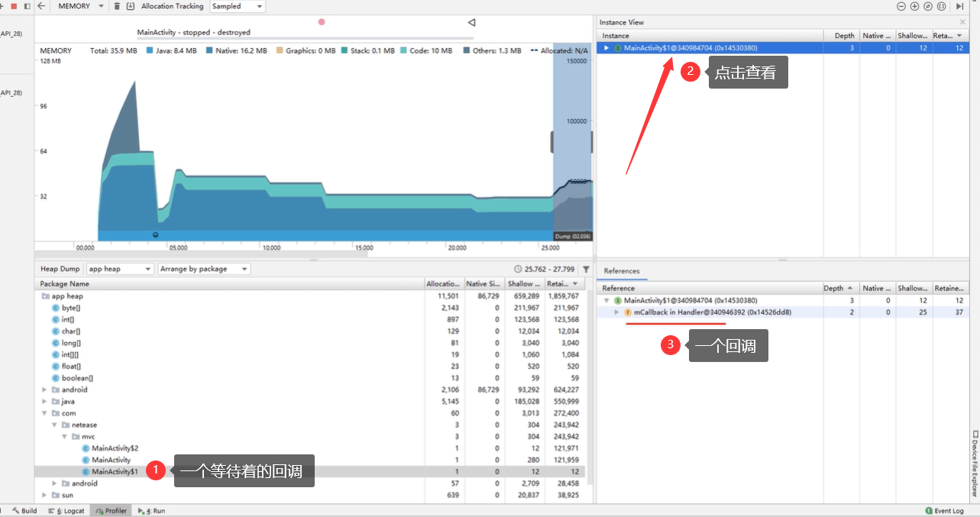This screenshot has width=980, height=517.
Task: Expand MainActivity$1 instance in Instance View
Action: (x=606, y=47)
